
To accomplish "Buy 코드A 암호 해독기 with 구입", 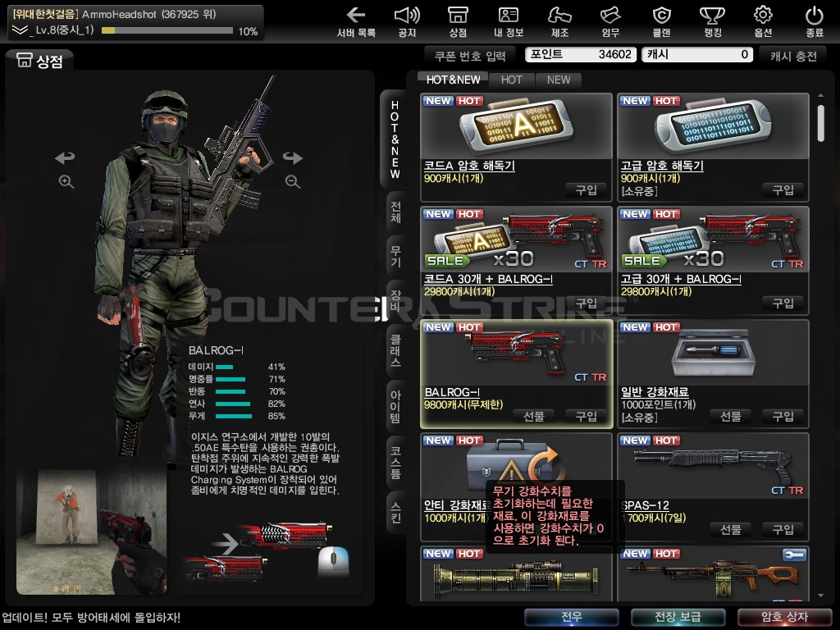I will point(586,189).
